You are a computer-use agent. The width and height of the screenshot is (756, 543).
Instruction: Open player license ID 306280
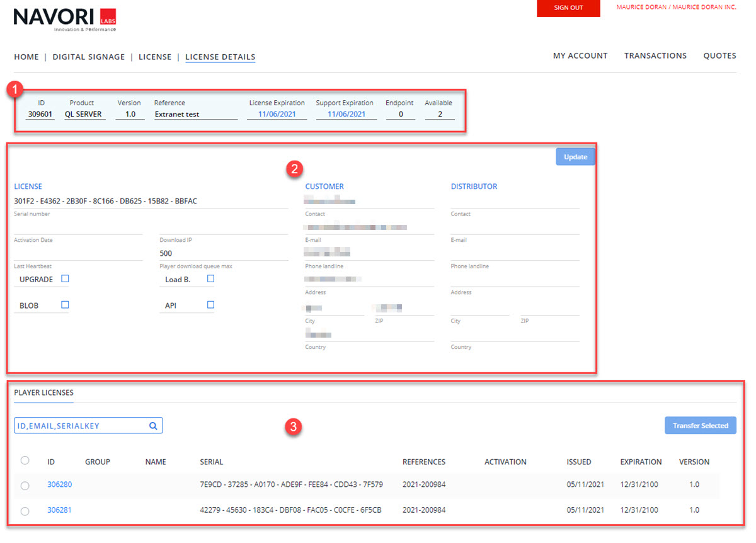click(59, 484)
